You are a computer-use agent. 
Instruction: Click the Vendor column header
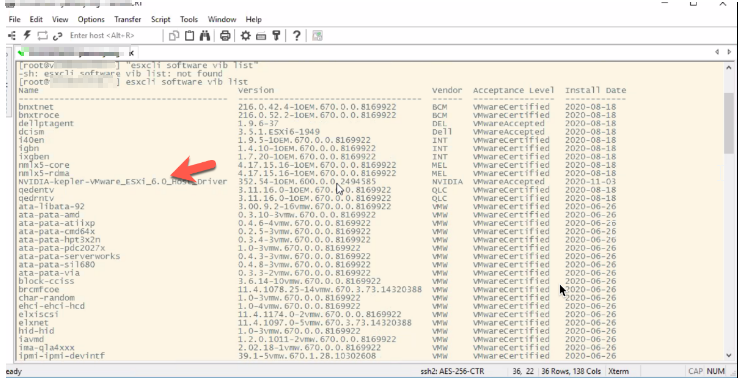pyautogui.click(x=447, y=90)
